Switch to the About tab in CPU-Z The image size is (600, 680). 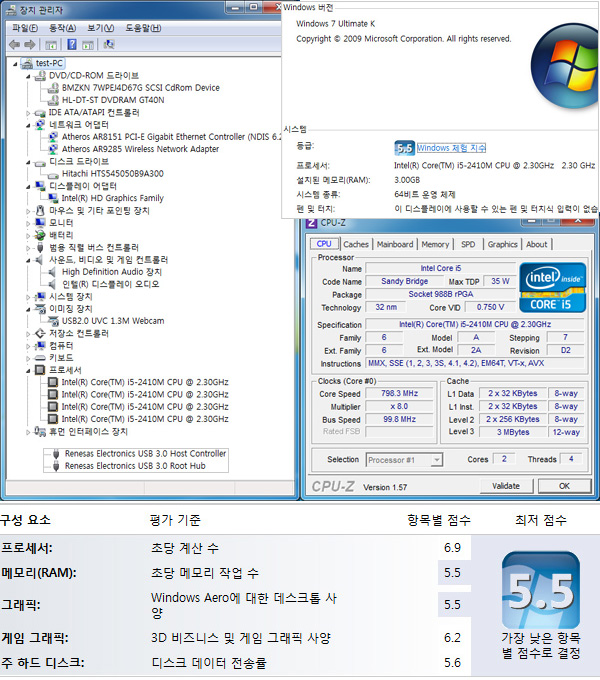tap(536, 245)
